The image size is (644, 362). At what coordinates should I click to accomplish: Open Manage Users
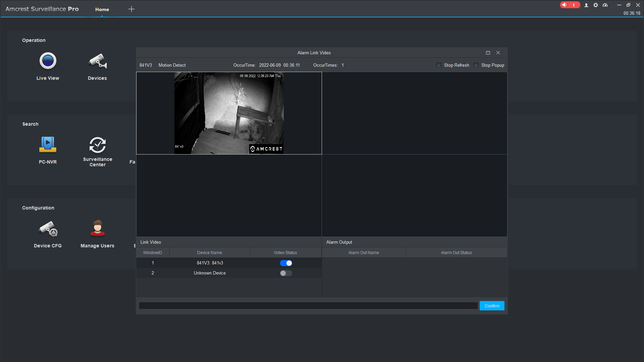coord(97,234)
